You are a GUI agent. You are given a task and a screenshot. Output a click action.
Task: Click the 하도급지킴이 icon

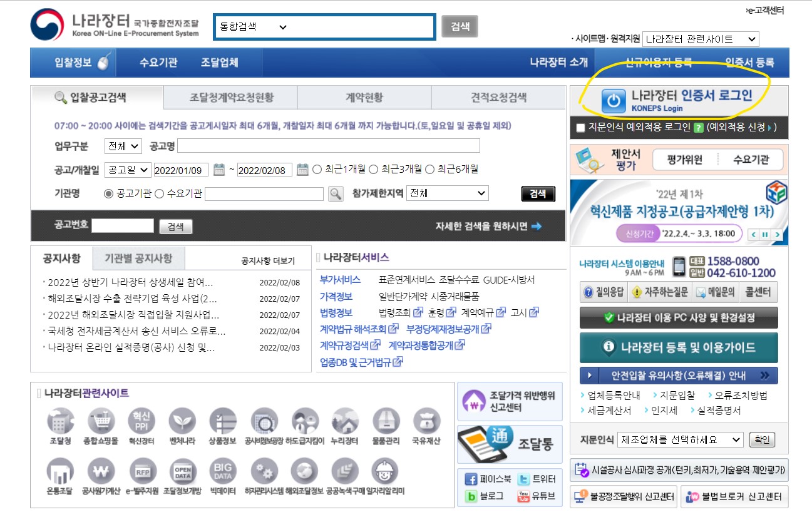305,422
